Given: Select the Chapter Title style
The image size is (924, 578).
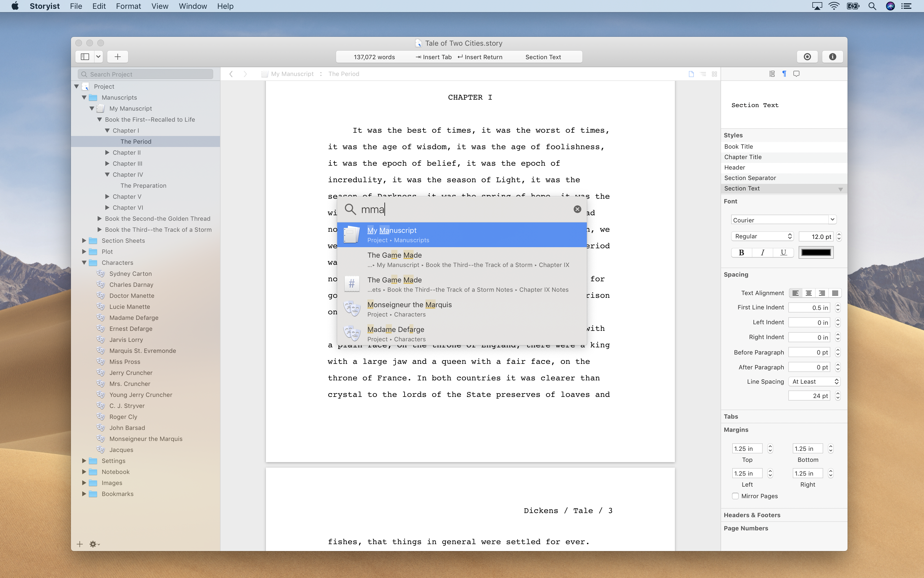Looking at the screenshot, I should [x=784, y=157].
